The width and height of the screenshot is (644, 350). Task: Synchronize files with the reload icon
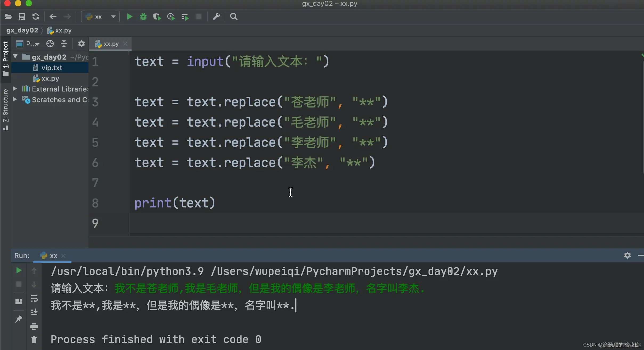tap(36, 17)
